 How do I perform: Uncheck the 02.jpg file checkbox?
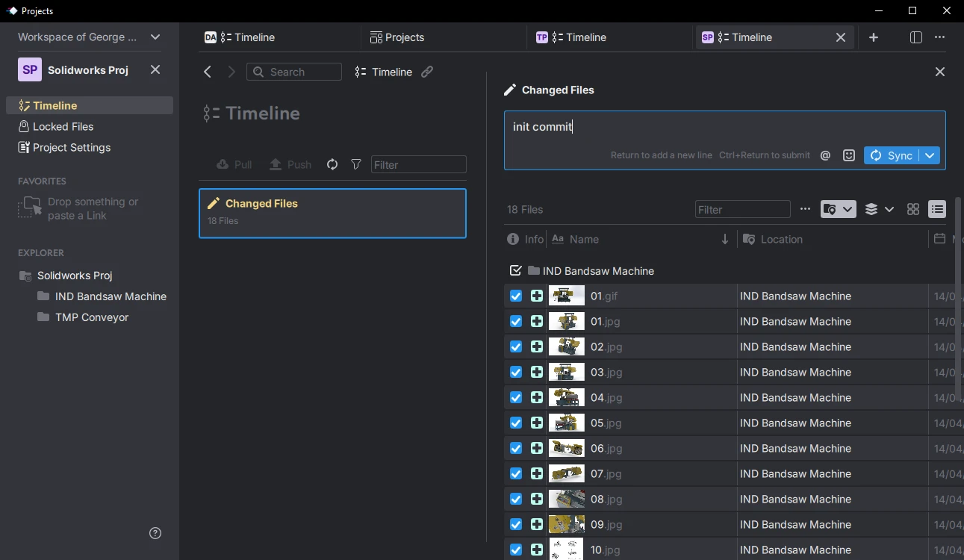point(515,346)
